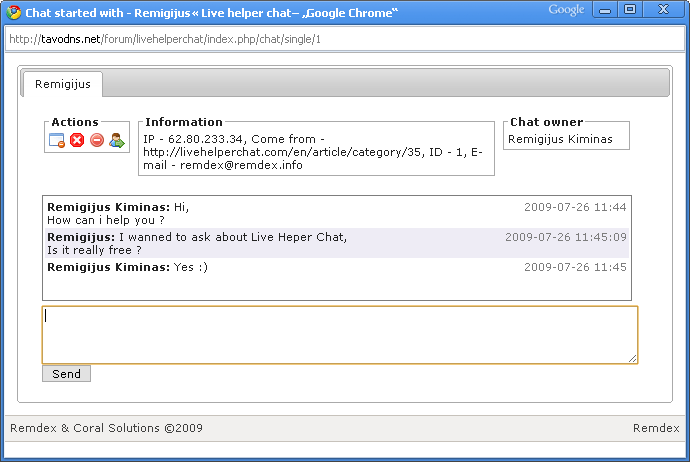Click the user-with-green-arrow icon in Actions

[x=117, y=140]
